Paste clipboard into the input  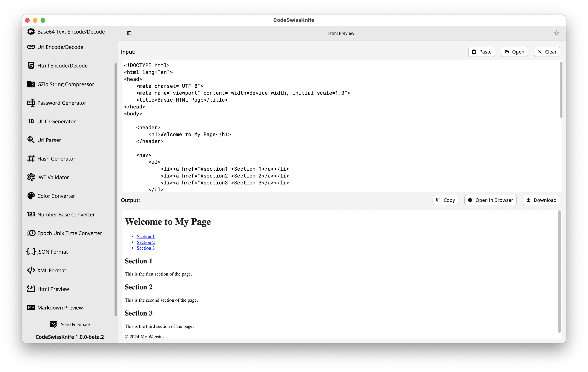[x=482, y=52]
